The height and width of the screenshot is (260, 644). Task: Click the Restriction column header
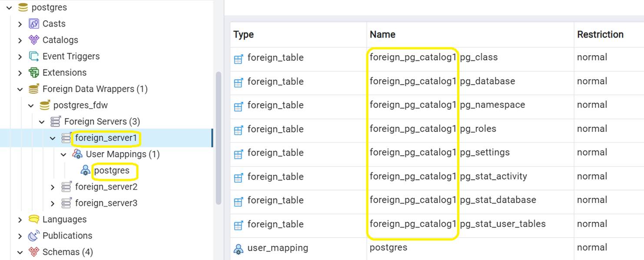coord(600,34)
